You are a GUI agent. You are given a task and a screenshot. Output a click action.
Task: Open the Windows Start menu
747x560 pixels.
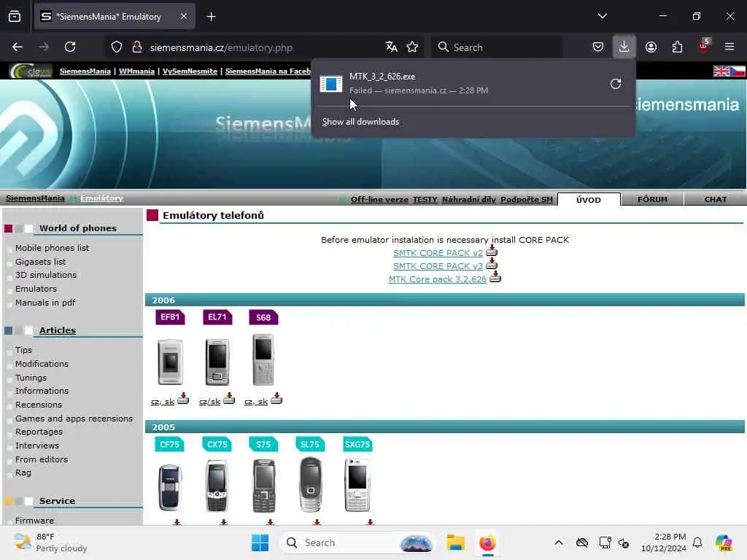260,542
